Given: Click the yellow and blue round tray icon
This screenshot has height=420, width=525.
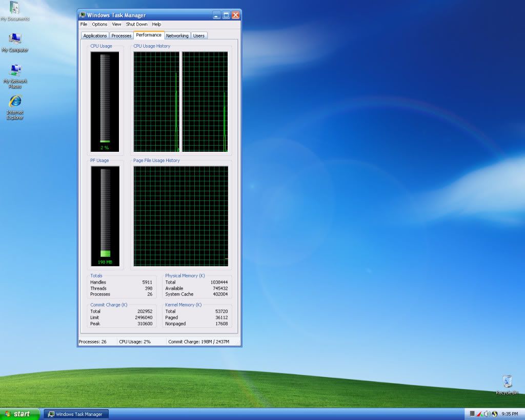Looking at the screenshot, I should pyautogui.click(x=495, y=414).
